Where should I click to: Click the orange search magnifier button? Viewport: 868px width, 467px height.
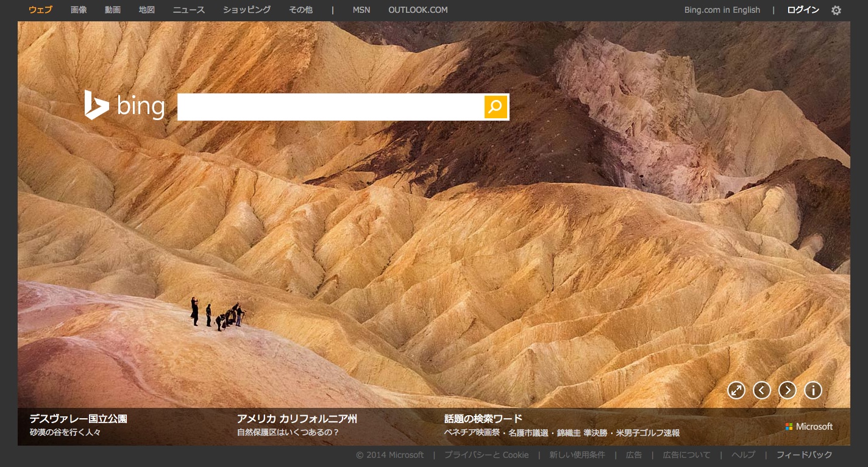pyautogui.click(x=496, y=107)
